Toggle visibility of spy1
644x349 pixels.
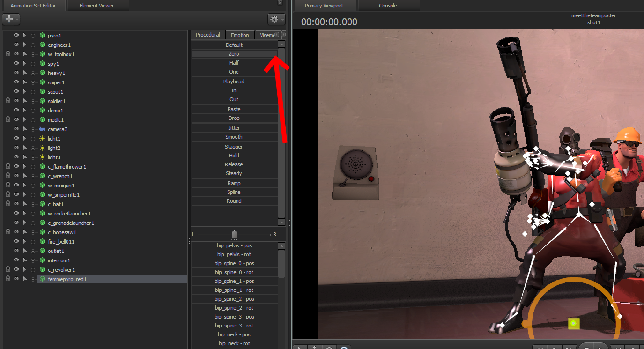16,64
